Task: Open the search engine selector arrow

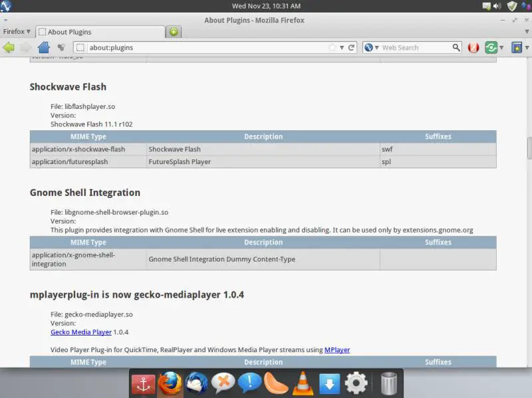Action: point(376,48)
